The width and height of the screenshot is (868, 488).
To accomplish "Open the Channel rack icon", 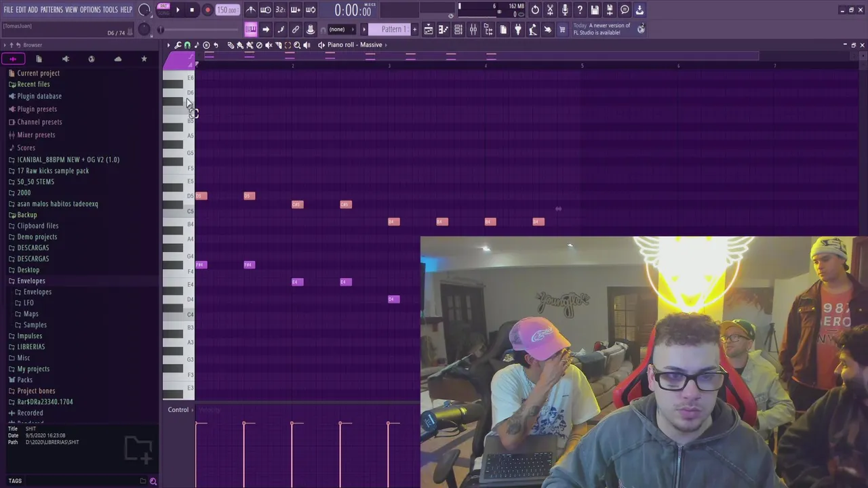I will (x=458, y=30).
